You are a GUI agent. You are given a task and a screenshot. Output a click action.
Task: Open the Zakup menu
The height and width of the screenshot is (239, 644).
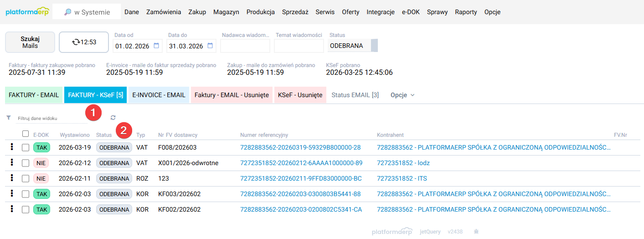[197, 12]
